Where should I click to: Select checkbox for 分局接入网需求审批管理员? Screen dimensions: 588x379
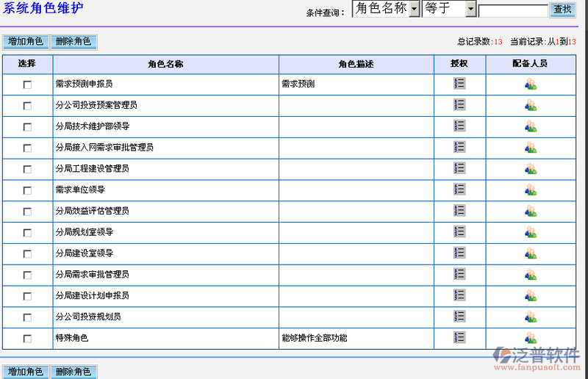[27, 148]
